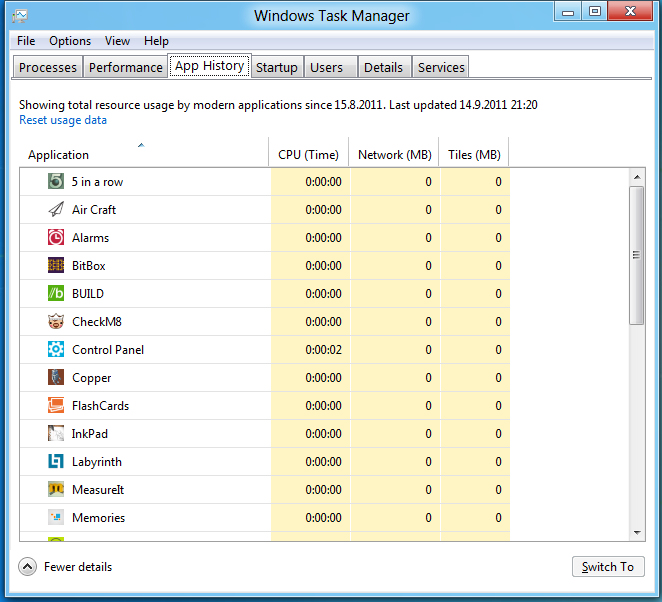The image size is (662, 602).
Task: Maximize the Task Manager window
Action: pos(594,11)
